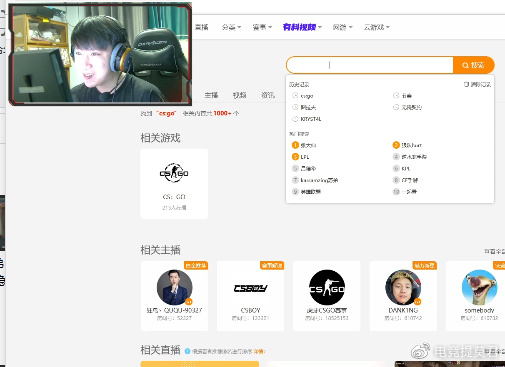Click the orange tag on DANK1NG's card
Viewport: 505px width, 367px height.
click(425, 265)
